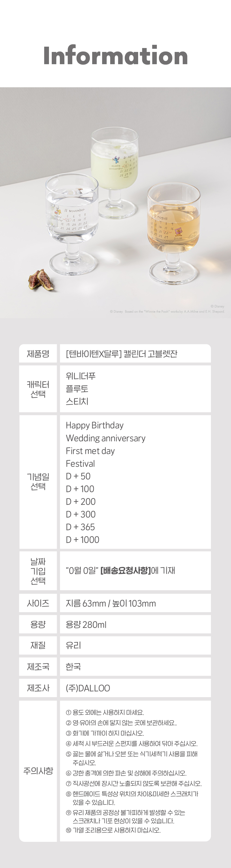The image size is (231, 868).
Task: Click the (주)DALLOO manufacturer entry
Action: coord(88,688)
